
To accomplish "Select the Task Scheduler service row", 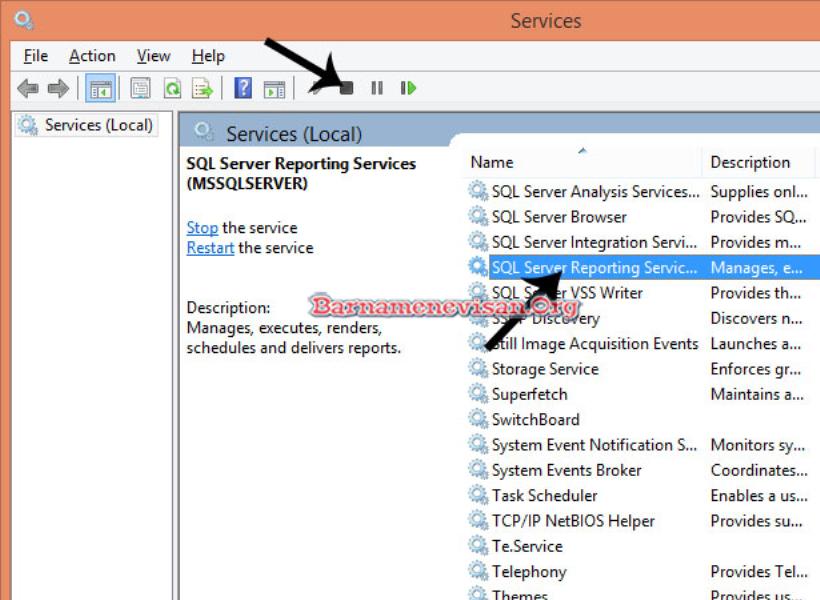I will pos(544,496).
